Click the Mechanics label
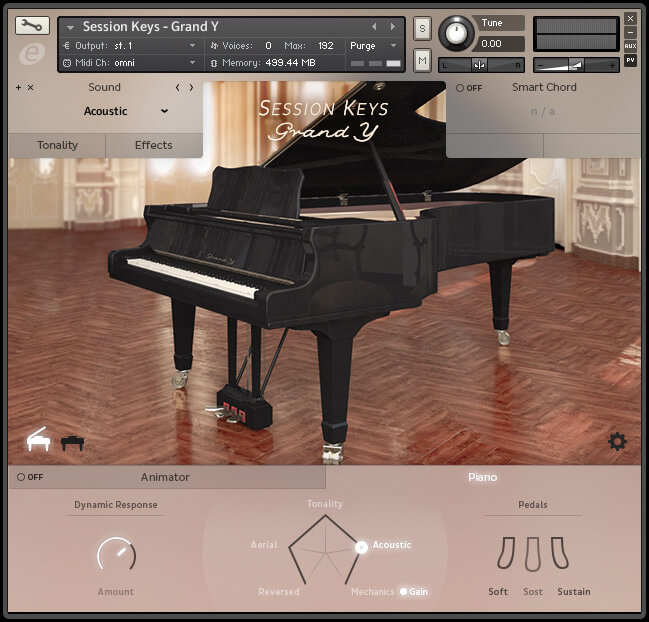The width and height of the screenshot is (649, 622). coord(373,592)
